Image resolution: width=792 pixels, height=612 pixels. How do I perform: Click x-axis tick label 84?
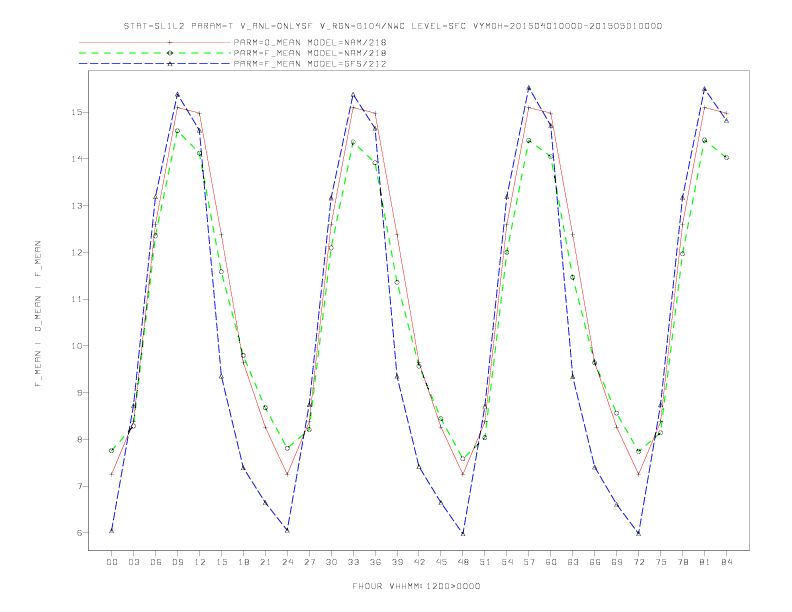pyautogui.click(x=727, y=562)
